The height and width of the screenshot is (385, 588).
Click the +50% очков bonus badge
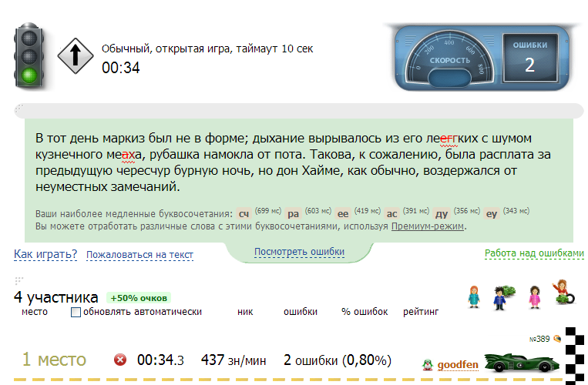click(x=139, y=298)
